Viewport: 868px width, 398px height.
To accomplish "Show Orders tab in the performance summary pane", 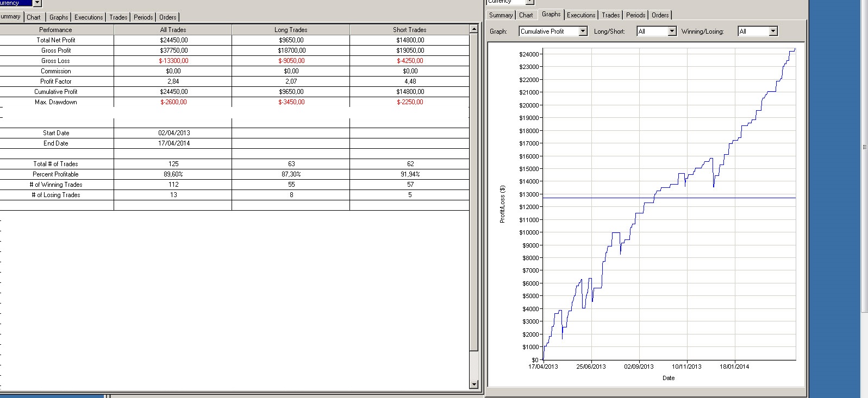I will (x=168, y=17).
